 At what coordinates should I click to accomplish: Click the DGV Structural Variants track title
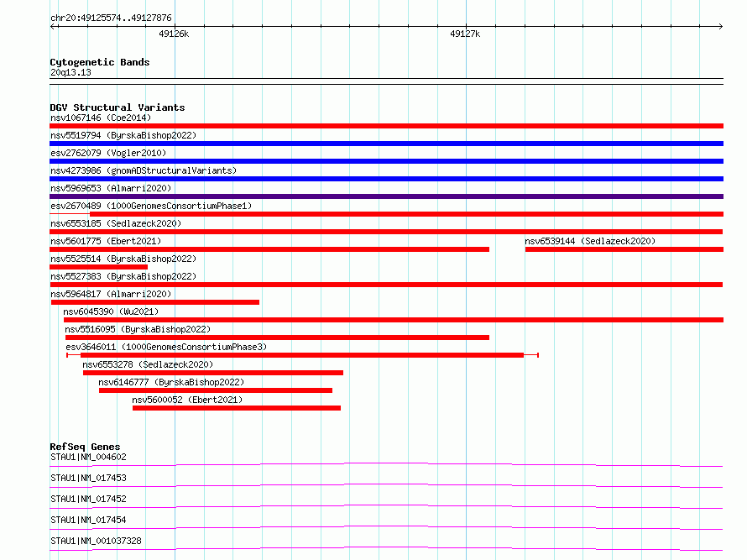[x=118, y=107]
